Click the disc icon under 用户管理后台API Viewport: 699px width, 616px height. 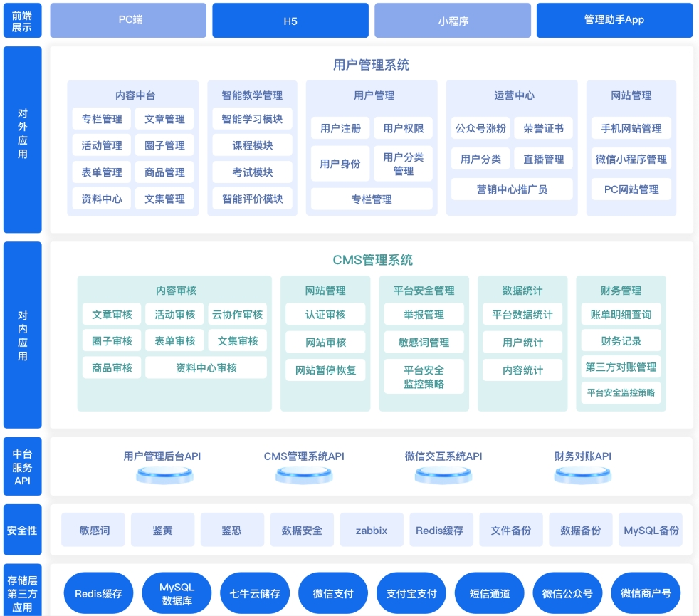click(164, 475)
